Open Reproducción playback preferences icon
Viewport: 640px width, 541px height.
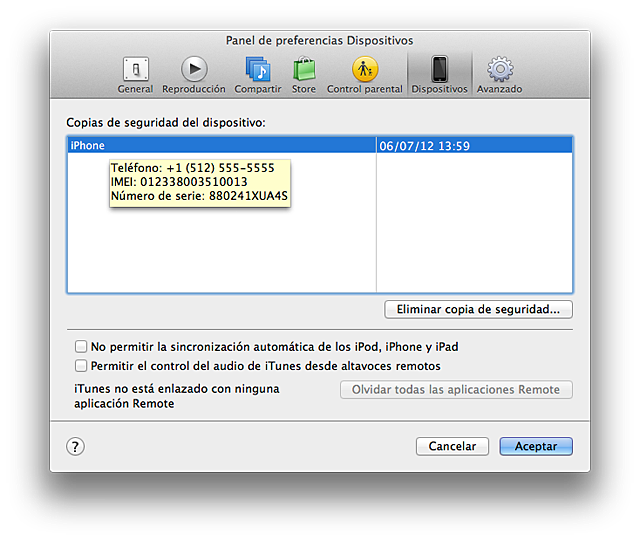point(194,69)
